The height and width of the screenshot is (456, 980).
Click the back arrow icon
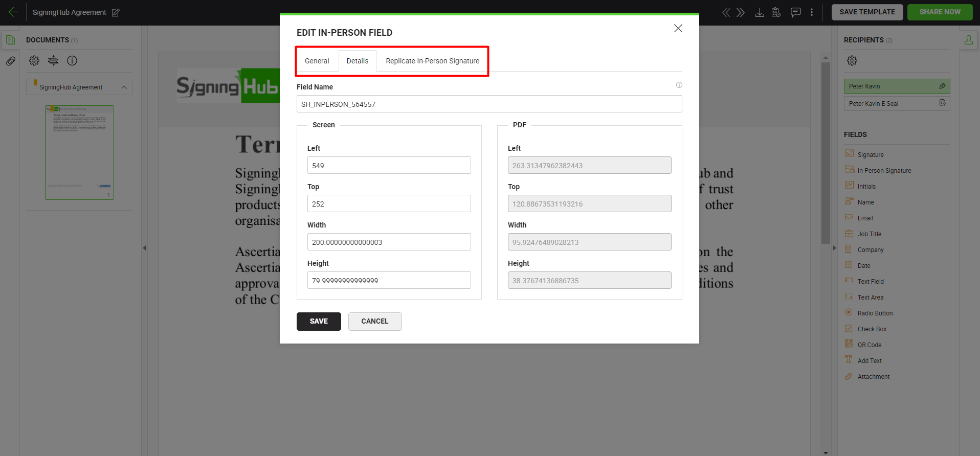[13, 12]
